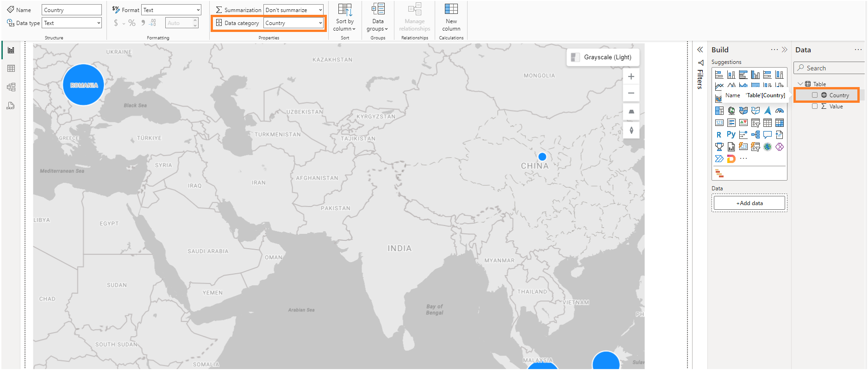Click the Grayscale (Light) map style selector
The image size is (868, 370).
(603, 57)
